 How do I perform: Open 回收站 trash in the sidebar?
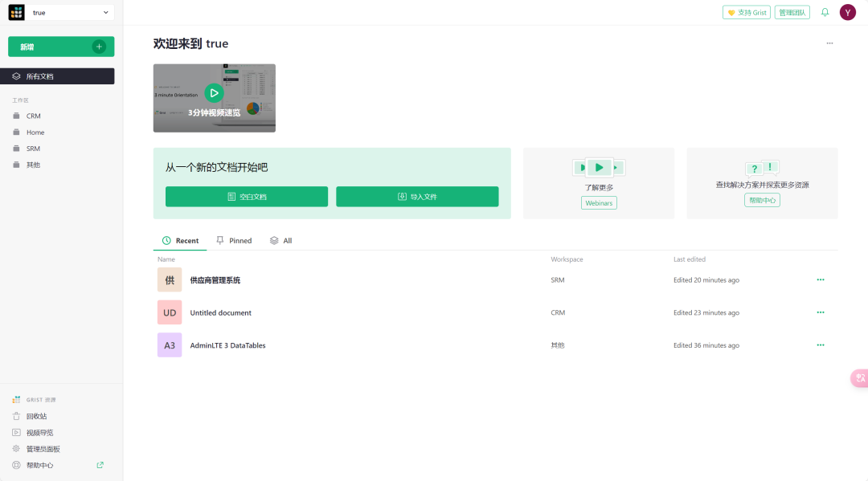[x=36, y=416]
